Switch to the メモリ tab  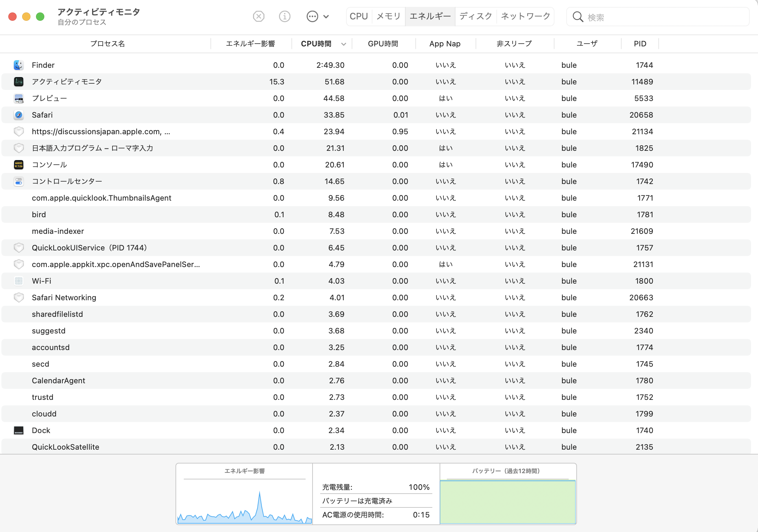click(x=388, y=16)
